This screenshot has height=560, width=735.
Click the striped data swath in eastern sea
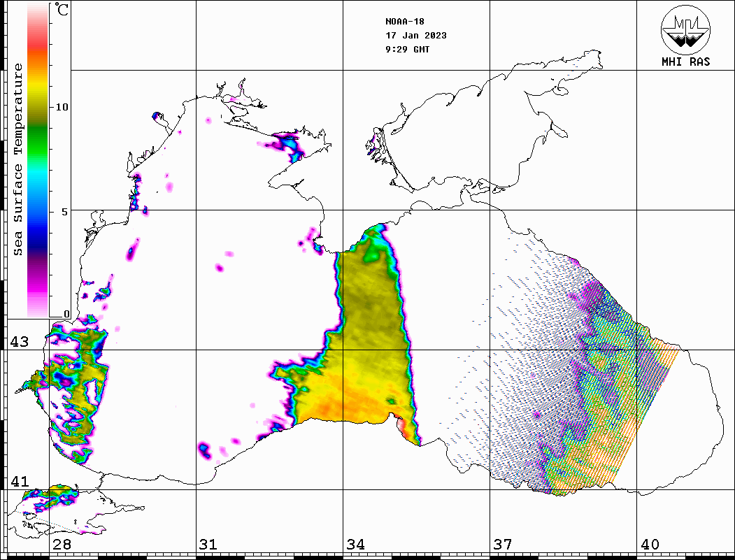tap(580, 392)
